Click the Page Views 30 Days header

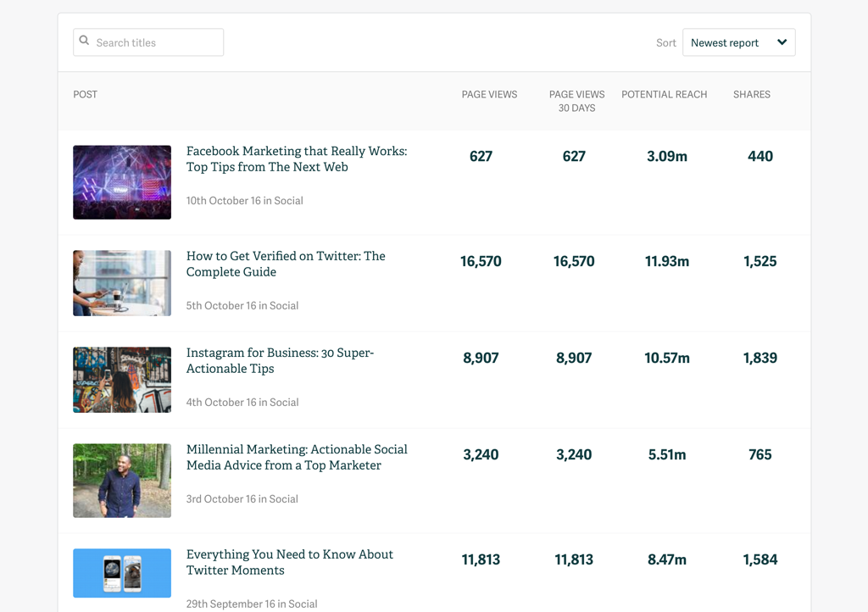[x=576, y=101]
